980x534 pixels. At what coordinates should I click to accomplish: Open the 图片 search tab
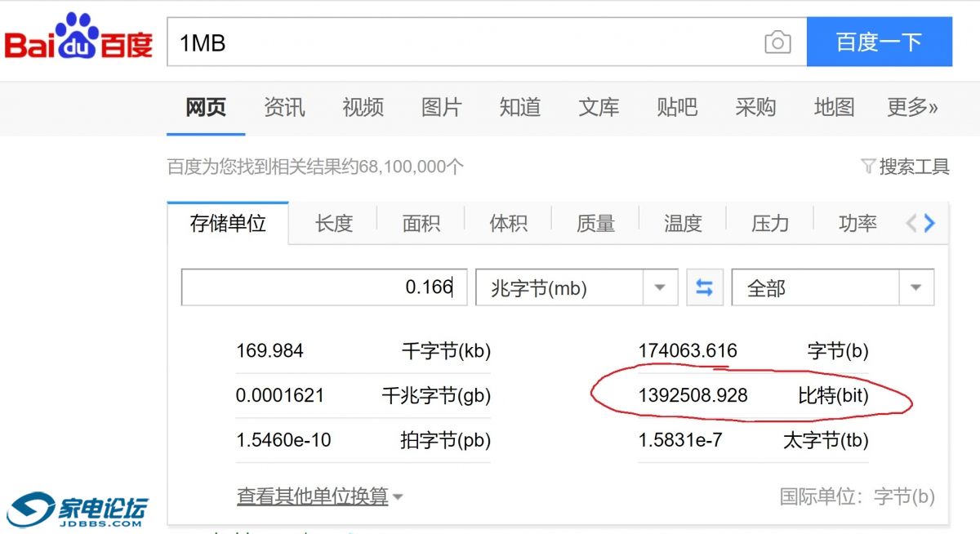click(x=441, y=107)
